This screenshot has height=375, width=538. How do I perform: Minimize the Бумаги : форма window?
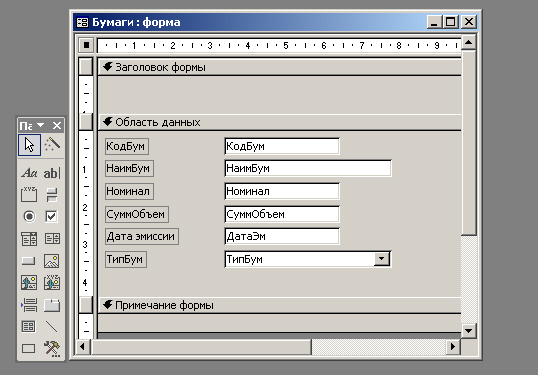click(434, 22)
